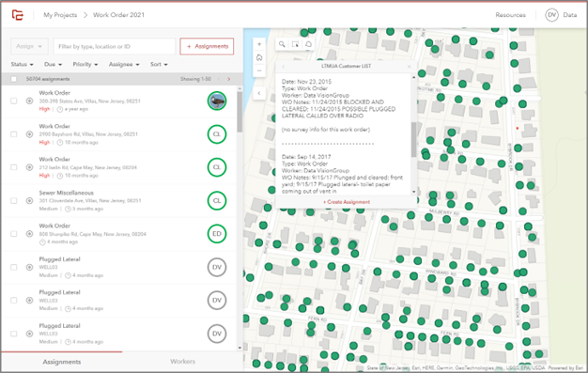This screenshot has height=373, width=588.
Task: Locate the 212 Iselin Rd work order
Action: pos(29,167)
